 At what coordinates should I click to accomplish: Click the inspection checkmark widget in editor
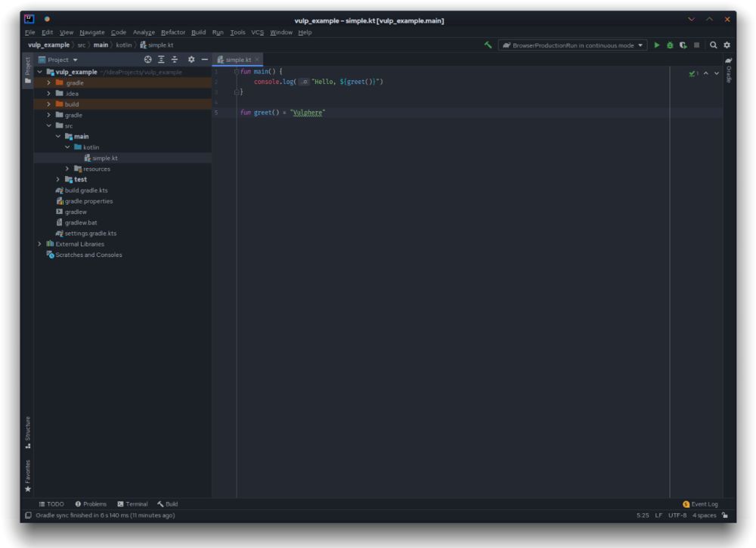point(693,73)
